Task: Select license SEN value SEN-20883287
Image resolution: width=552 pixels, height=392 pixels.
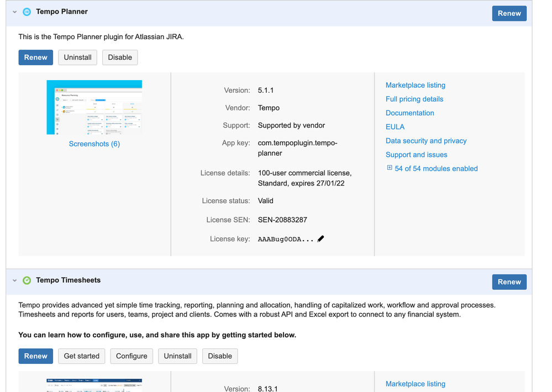Action: (x=282, y=220)
